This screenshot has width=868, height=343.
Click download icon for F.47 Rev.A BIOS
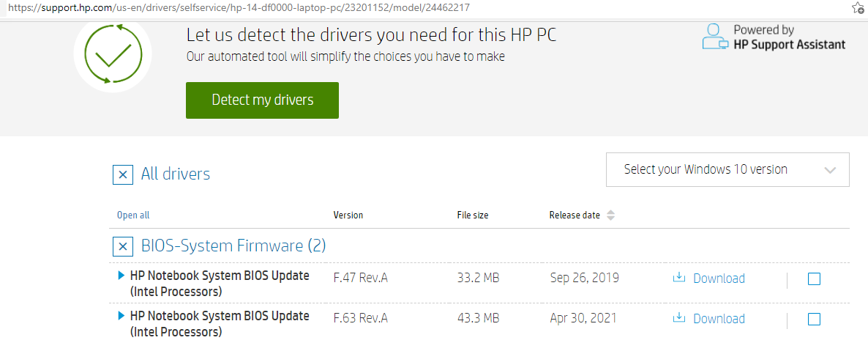pyautogui.click(x=678, y=278)
